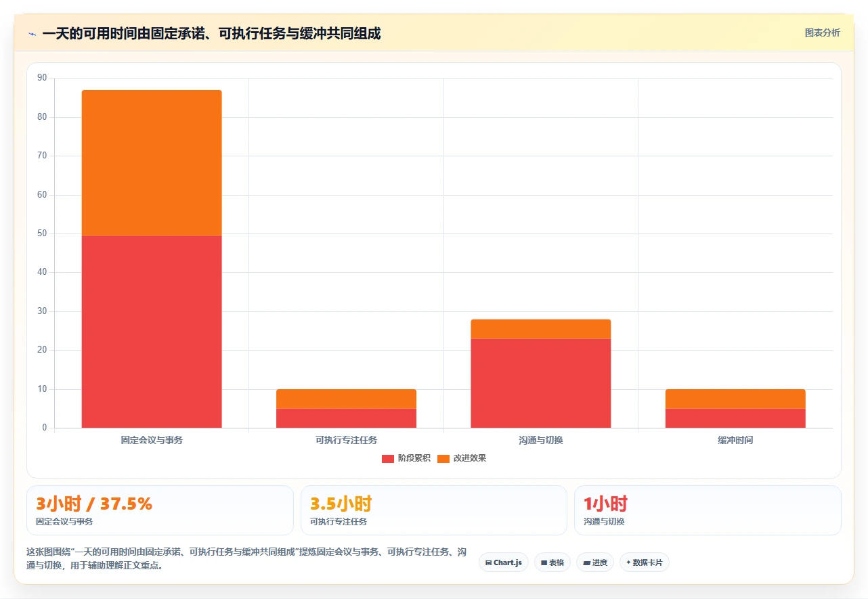This screenshot has width=868, height=599.
Task: Click the 3小时 / 37.5% data card value
Action: (94, 504)
